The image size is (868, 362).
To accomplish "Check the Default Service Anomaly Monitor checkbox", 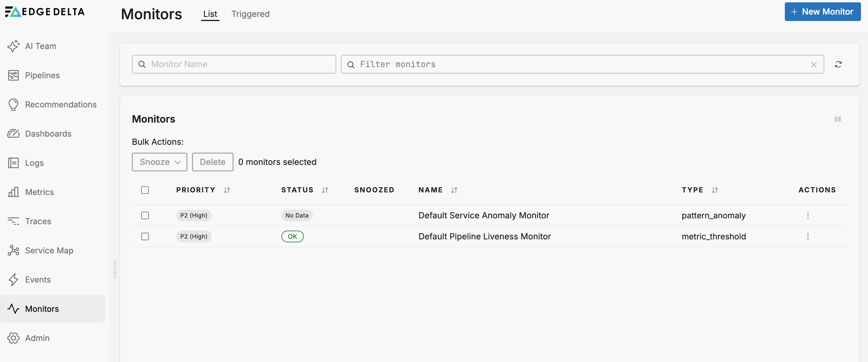I will click(x=145, y=215).
